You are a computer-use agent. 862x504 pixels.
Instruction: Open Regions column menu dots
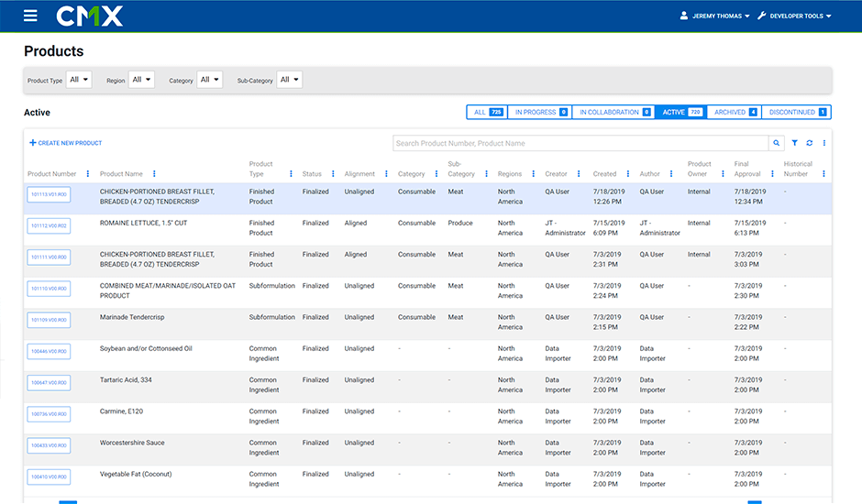point(534,174)
